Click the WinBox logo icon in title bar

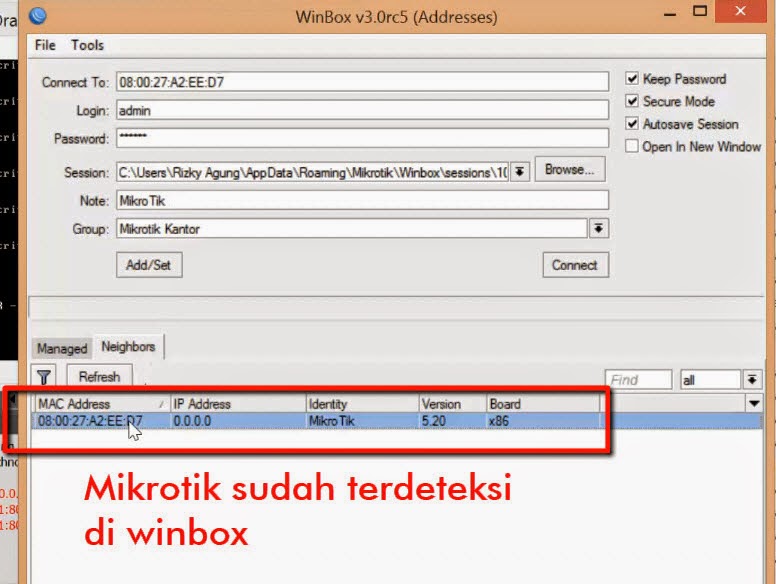coord(38,16)
